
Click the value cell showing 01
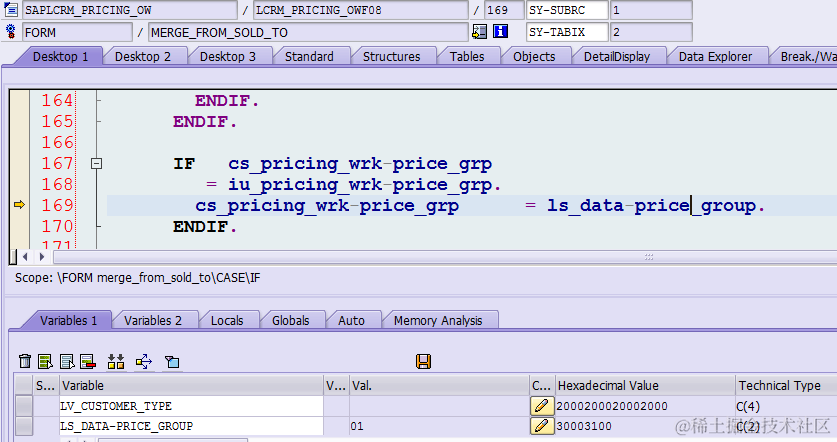click(x=439, y=425)
